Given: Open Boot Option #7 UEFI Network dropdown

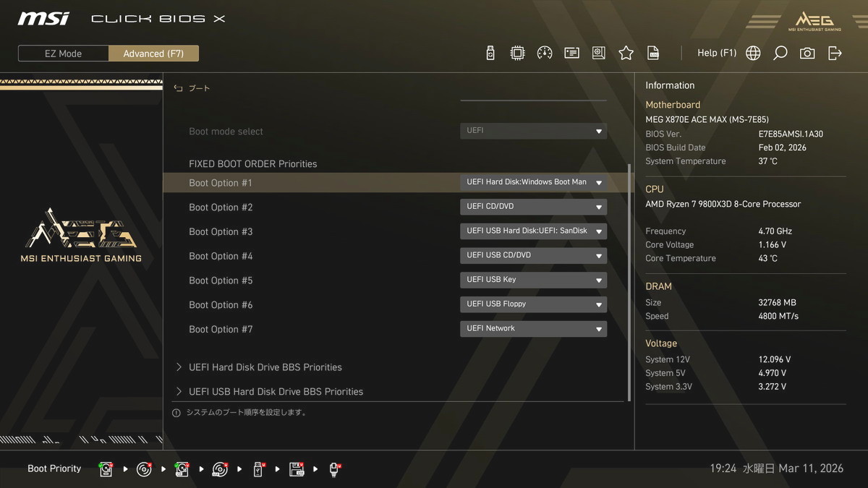Looking at the screenshot, I should (x=533, y=329).
